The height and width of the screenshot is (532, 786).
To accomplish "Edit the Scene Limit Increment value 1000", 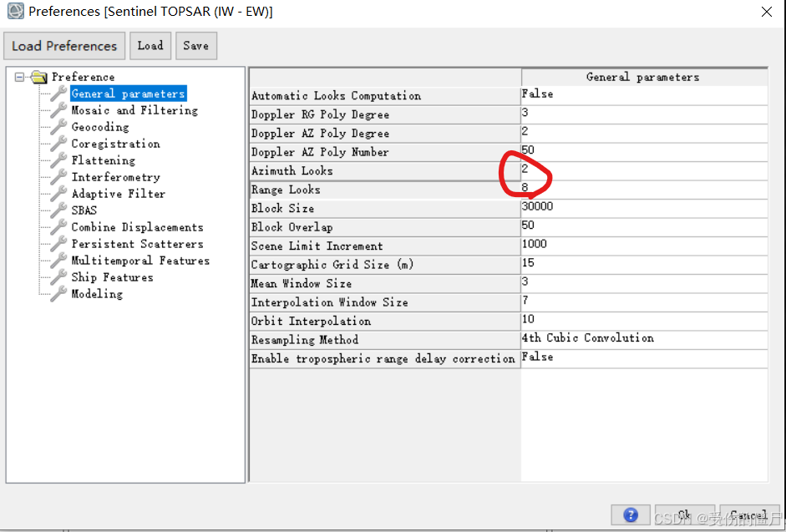I will 644,246.
